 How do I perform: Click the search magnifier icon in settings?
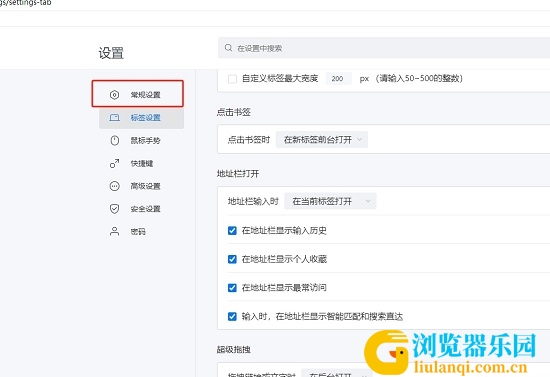coord(228,48)
